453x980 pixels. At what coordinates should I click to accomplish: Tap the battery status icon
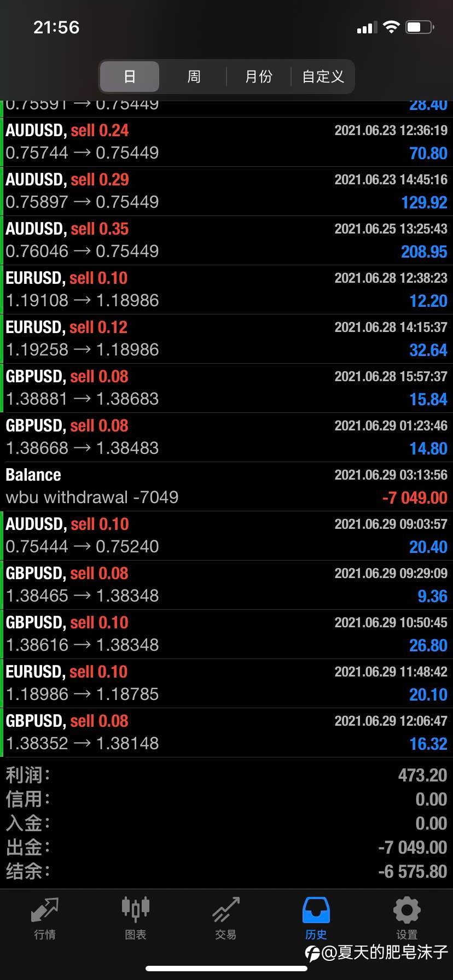(420, 27)
